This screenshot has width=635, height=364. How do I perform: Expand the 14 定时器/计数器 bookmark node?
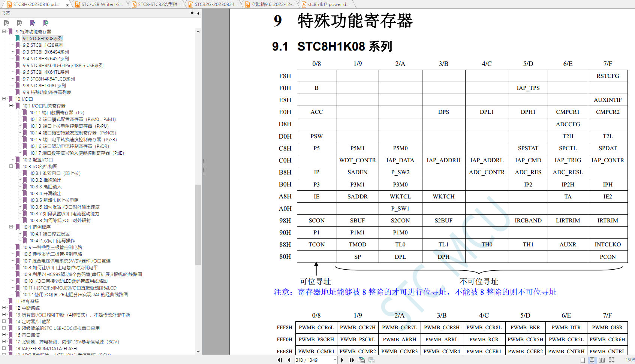(4, 321)
